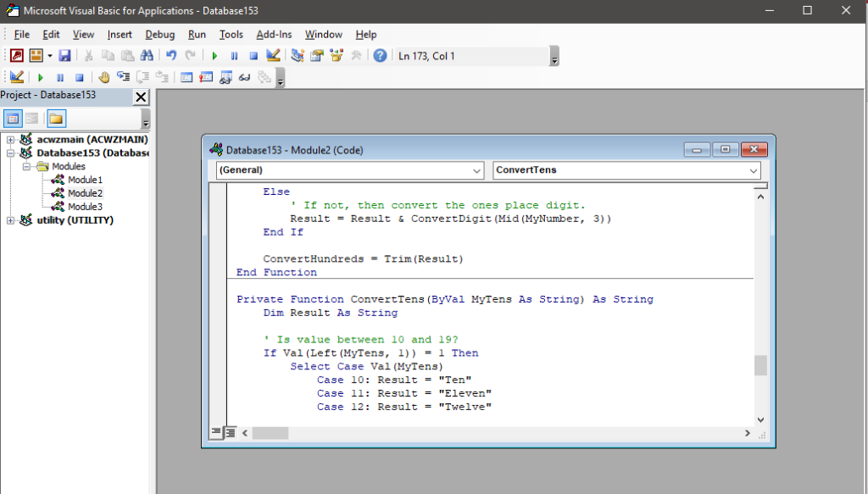This screenshot has height=494, width=868.
Task: Click Run play icon in Debug toolbar
Action: 41,77
